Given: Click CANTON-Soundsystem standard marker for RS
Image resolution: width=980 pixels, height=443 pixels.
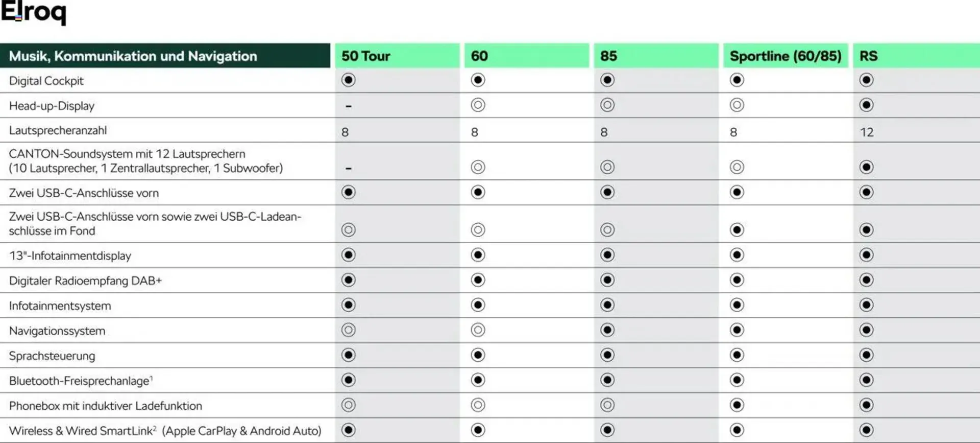Looking at the screenshot, I should [866, 167].
